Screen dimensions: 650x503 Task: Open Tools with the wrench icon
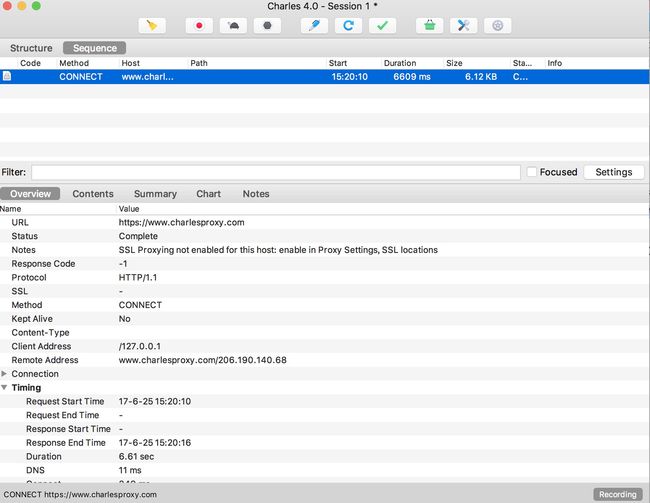tap(463, 26)
